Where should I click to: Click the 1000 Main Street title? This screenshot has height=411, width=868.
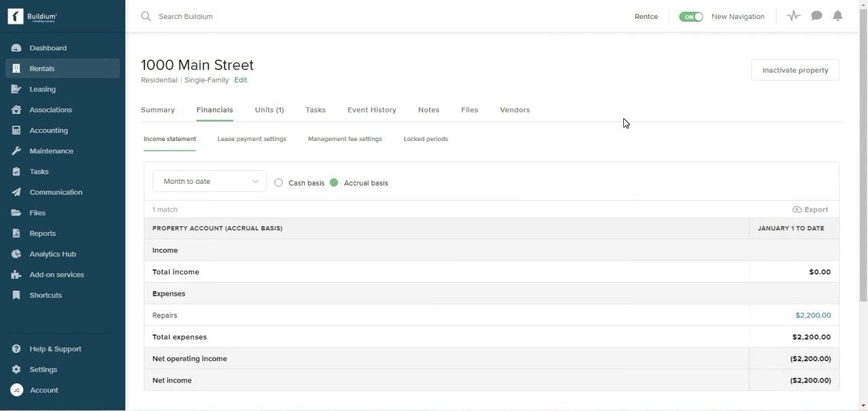pos(197,65)
